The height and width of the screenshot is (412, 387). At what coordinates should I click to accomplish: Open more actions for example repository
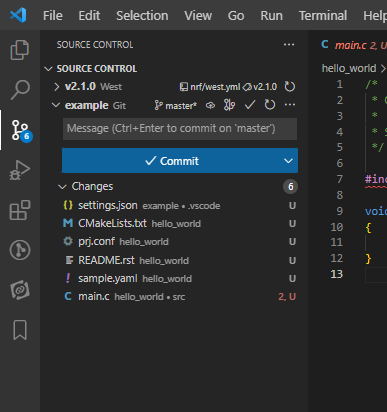coord(290,105)
